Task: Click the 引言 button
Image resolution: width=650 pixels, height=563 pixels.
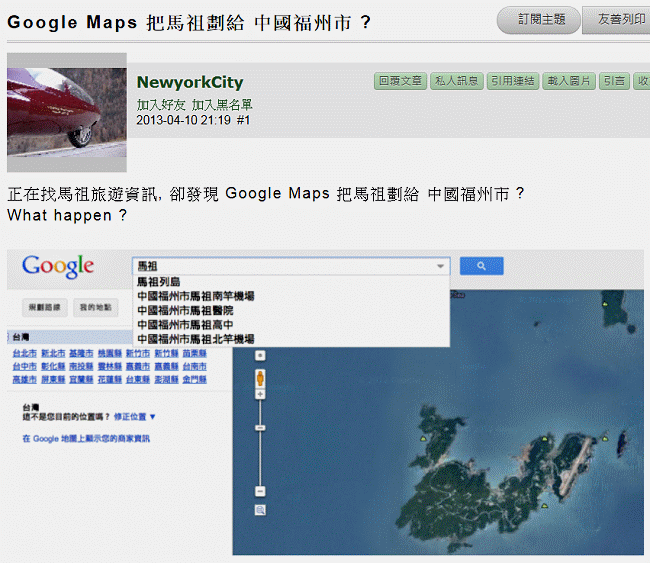Action: pyautogui.click(x=614, y=81)
